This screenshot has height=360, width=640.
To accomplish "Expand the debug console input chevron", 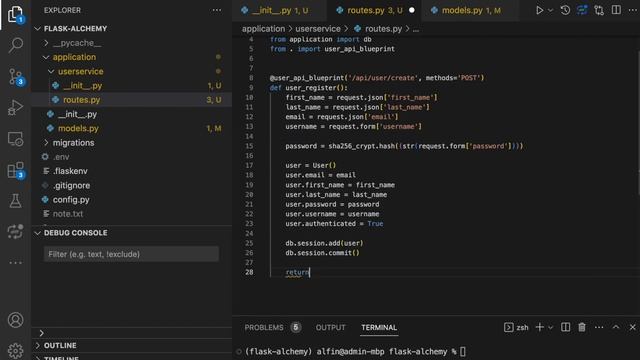I will point(41,333).
